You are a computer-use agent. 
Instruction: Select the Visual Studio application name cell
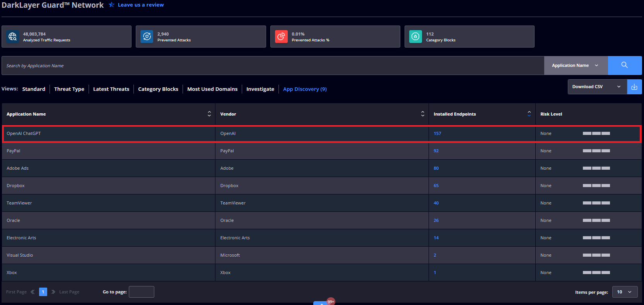109,255
